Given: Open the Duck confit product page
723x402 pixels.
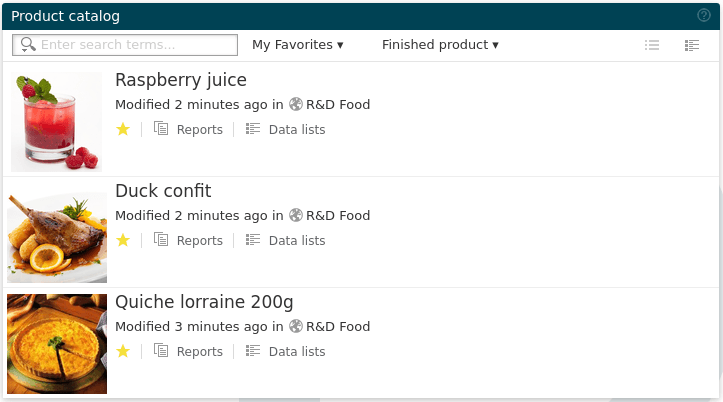Looking at the screenshot, I should (163, 191).
